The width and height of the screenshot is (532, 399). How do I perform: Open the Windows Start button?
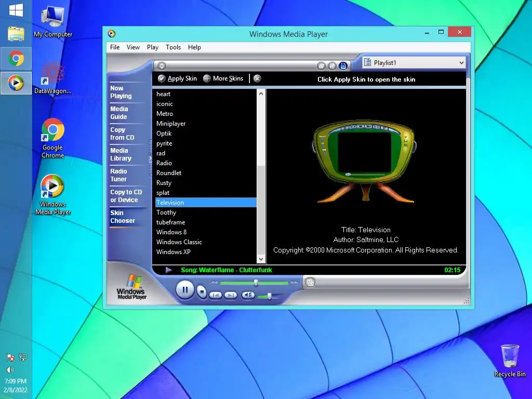pyautogui.click(x=16, y=10)
